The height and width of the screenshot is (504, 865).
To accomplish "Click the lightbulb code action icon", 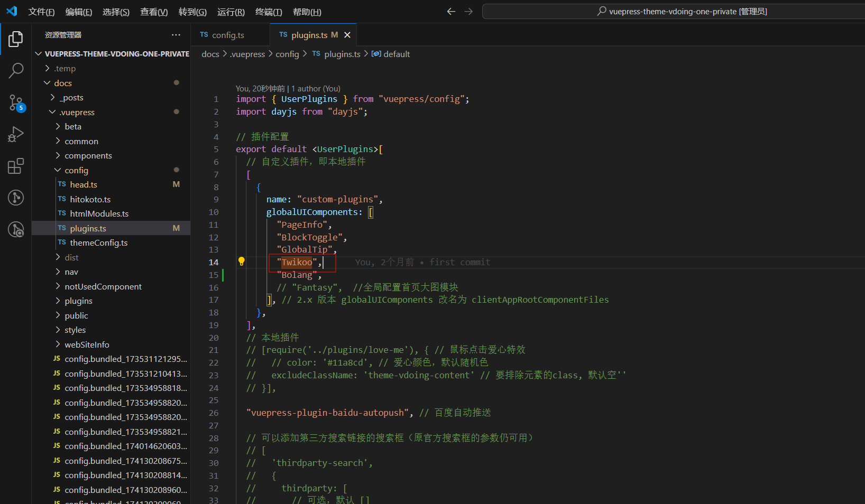I will [x=241, y=262].
